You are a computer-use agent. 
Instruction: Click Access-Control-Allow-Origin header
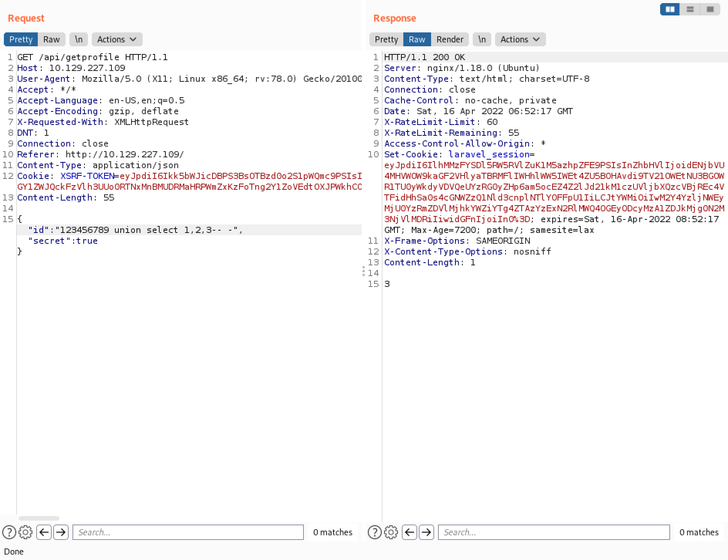pos(465,143)
